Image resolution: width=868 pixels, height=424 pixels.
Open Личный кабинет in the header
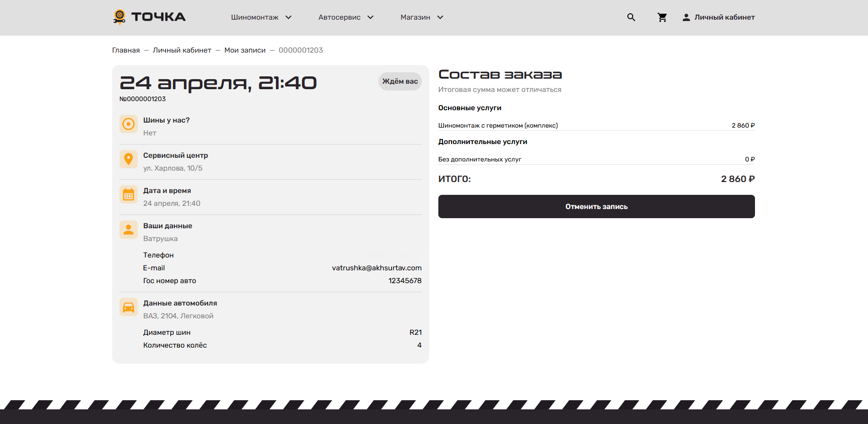718,17
